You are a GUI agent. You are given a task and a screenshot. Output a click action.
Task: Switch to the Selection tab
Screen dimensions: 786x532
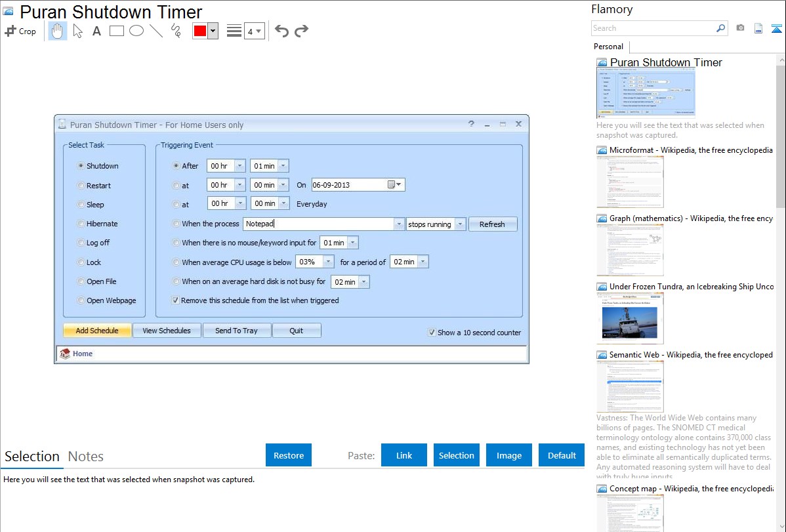click(x=32, y=457)
